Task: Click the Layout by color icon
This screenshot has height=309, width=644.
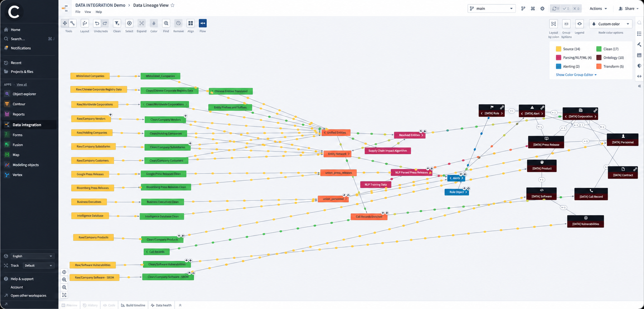Action: [554, 24]
